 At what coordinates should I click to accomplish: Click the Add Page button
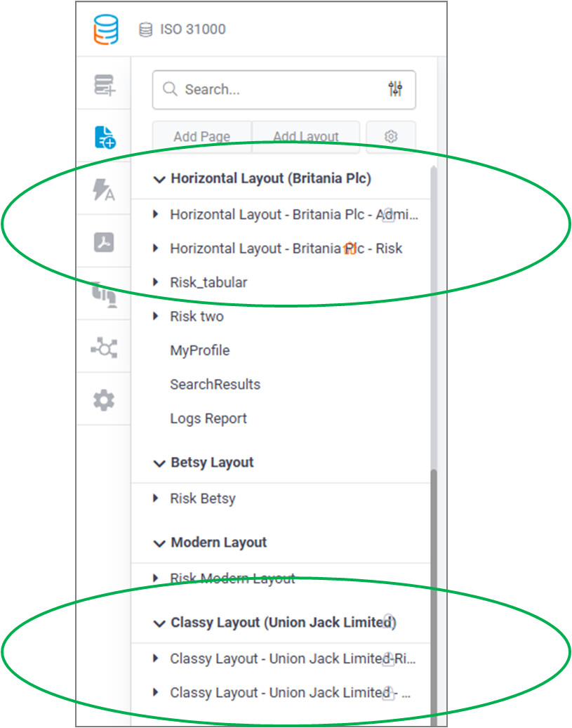[x=202, y=136]
